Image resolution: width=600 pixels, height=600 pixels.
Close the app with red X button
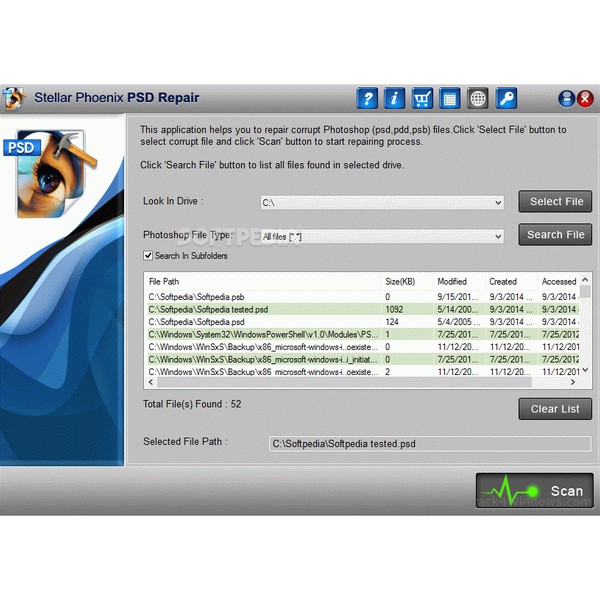point(585,99)
